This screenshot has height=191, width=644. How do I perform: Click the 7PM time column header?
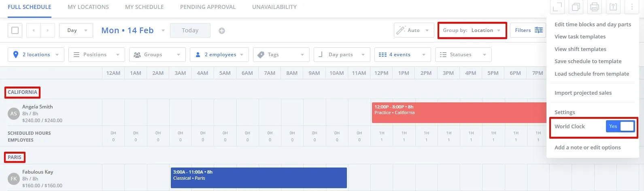coord(538,73)
